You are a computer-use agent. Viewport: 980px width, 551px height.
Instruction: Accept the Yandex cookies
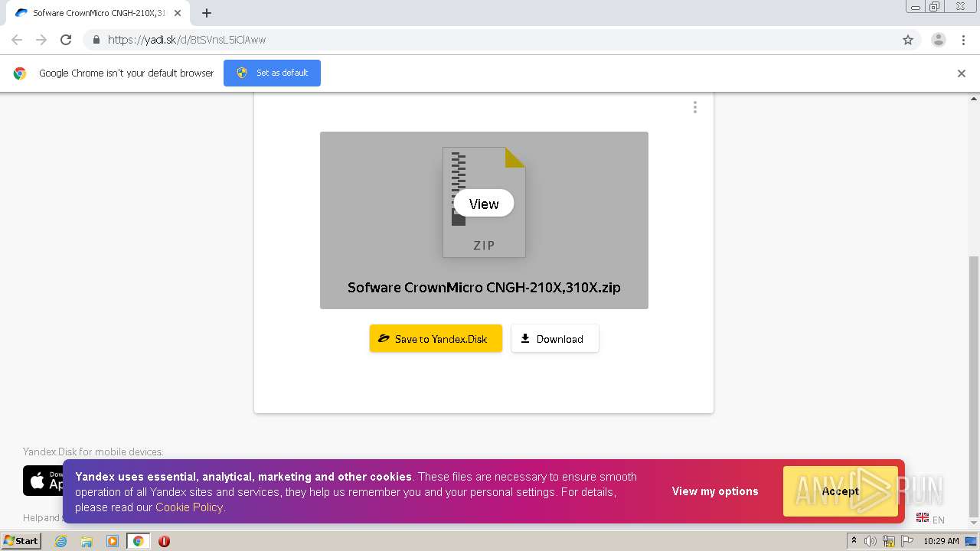point(841,491)
